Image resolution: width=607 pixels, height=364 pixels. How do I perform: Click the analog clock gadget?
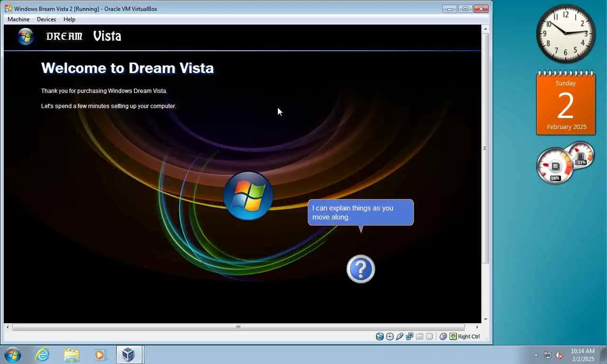pos(566,33)
